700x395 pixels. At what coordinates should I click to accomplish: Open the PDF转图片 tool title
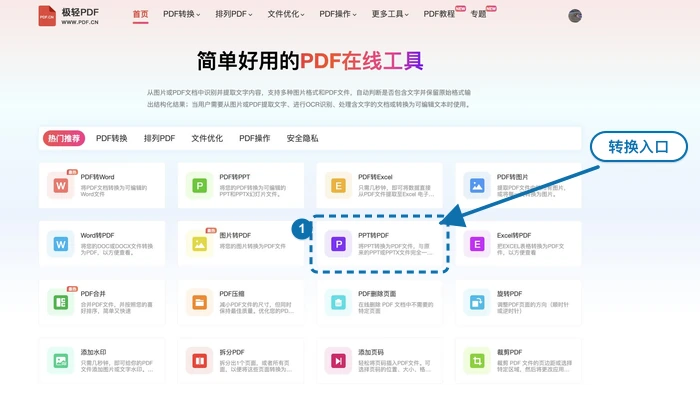512,177
